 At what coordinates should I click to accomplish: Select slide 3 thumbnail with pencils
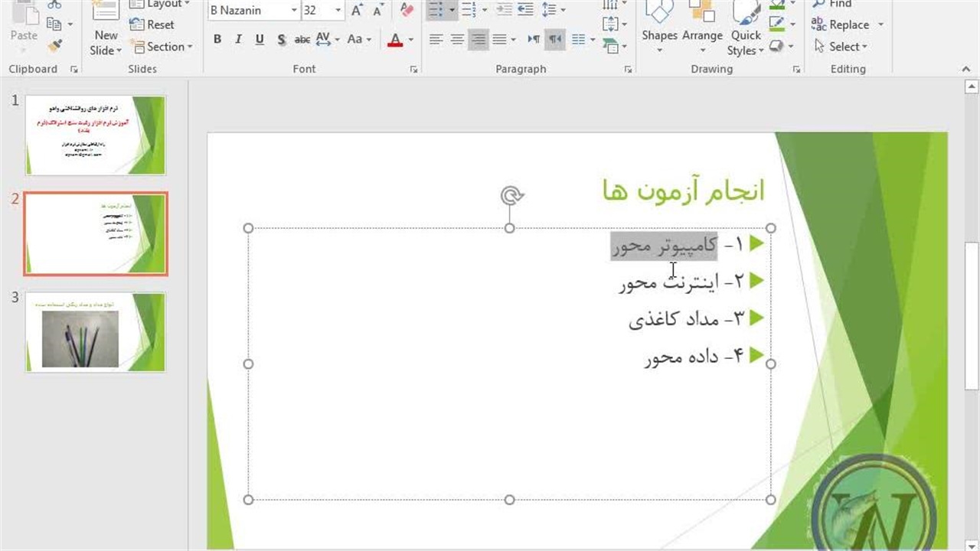click(x=95, y=331)
